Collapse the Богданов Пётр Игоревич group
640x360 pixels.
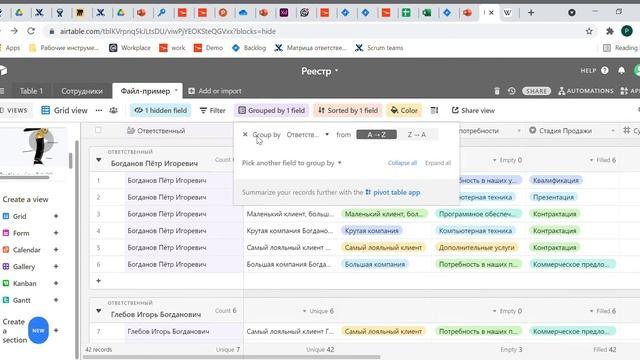tap(99, 160)
